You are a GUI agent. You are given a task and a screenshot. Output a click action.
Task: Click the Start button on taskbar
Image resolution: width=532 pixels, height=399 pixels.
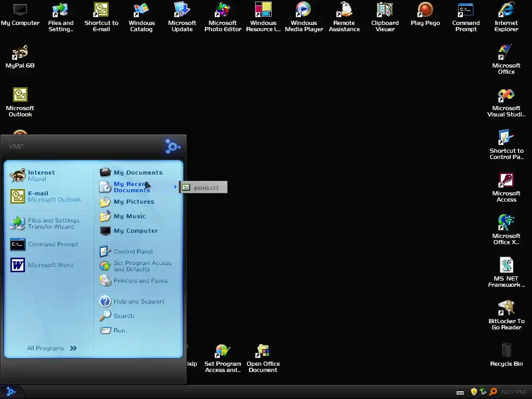tap(11, 392)
